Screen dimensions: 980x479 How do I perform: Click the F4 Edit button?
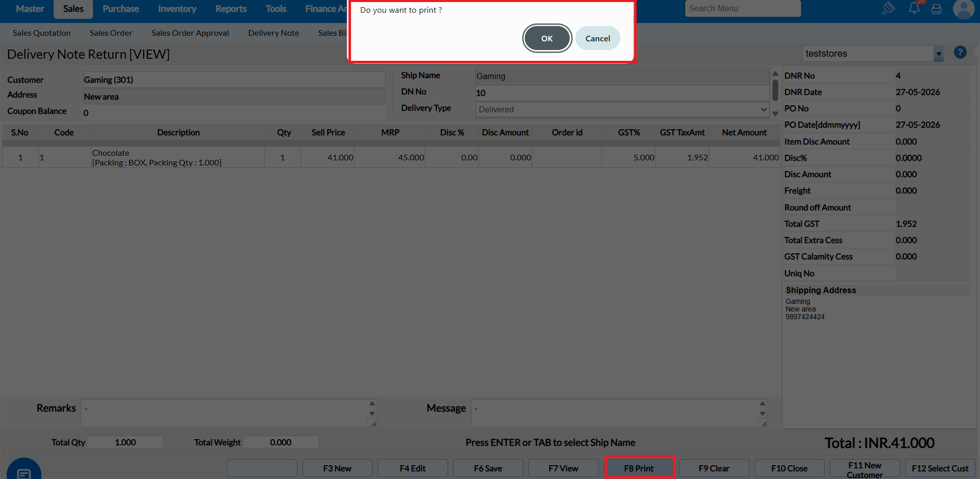(412, 468)
